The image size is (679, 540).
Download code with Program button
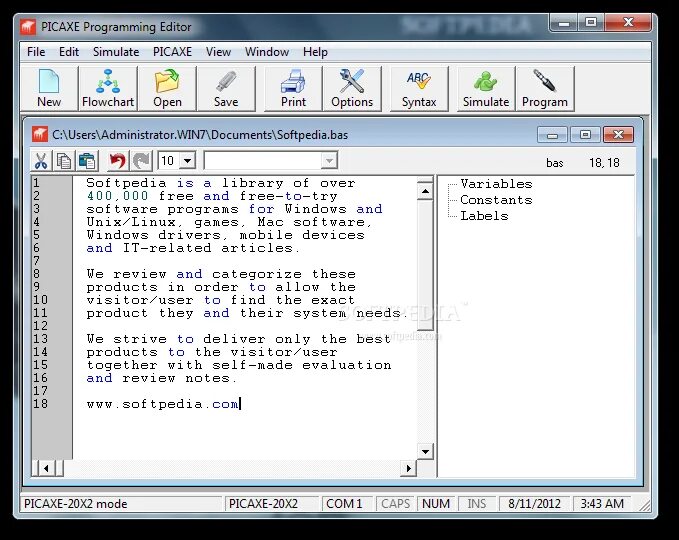pyautogui.click(x=545, y=89)
